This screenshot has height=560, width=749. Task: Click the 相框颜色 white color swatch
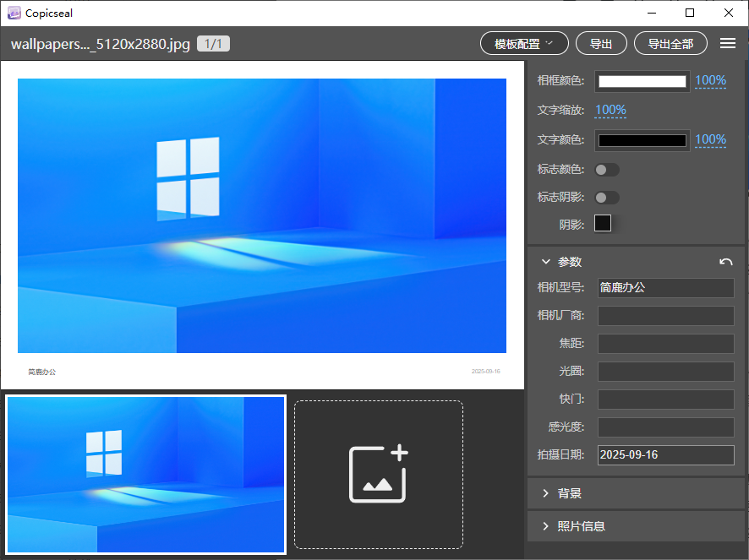coord(642,81)
